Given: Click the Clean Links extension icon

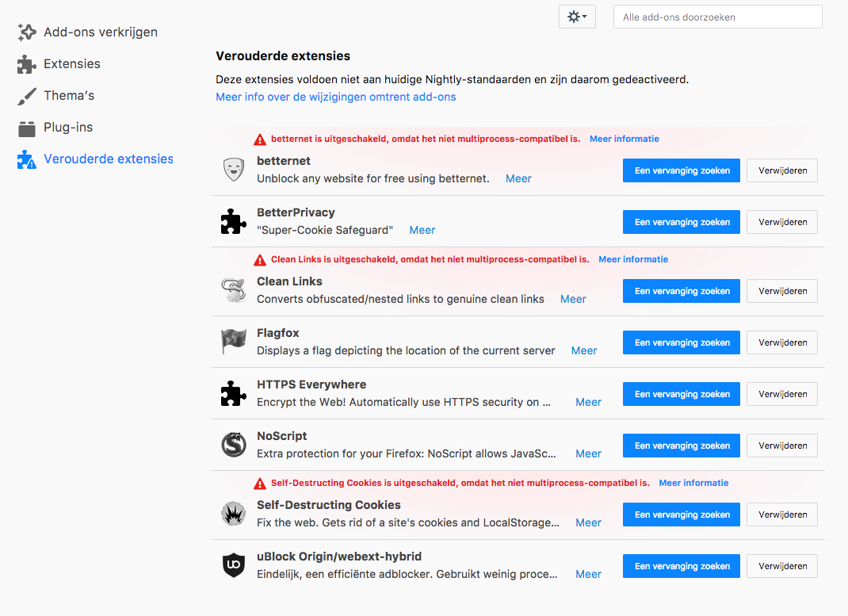Looking at the screenshot, I should [233, 290].
